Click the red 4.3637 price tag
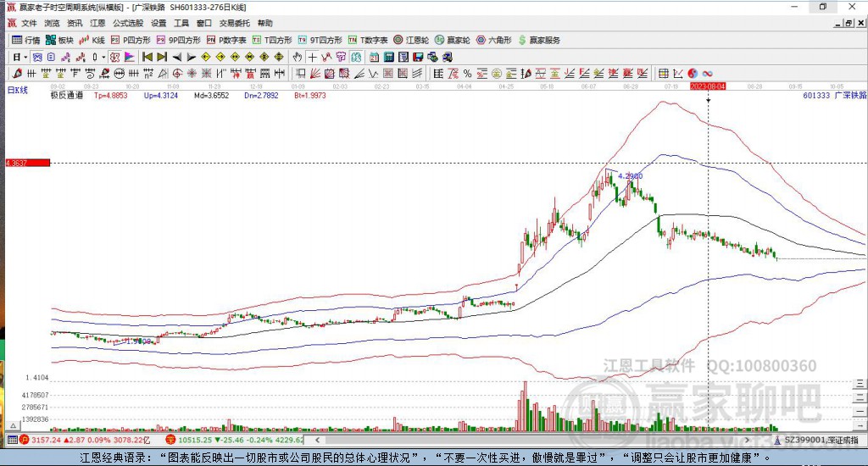This screenshot has height=466, width=868. (x=28, y=163)
